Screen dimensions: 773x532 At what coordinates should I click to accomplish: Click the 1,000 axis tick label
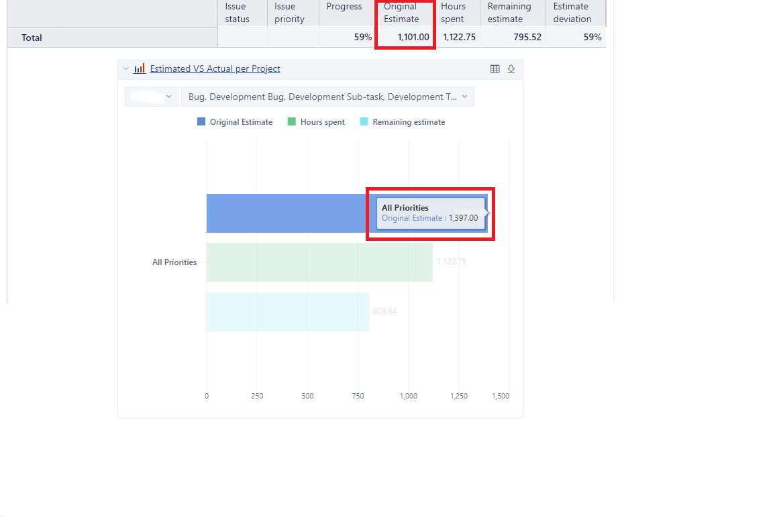click(x=408, y=396)
